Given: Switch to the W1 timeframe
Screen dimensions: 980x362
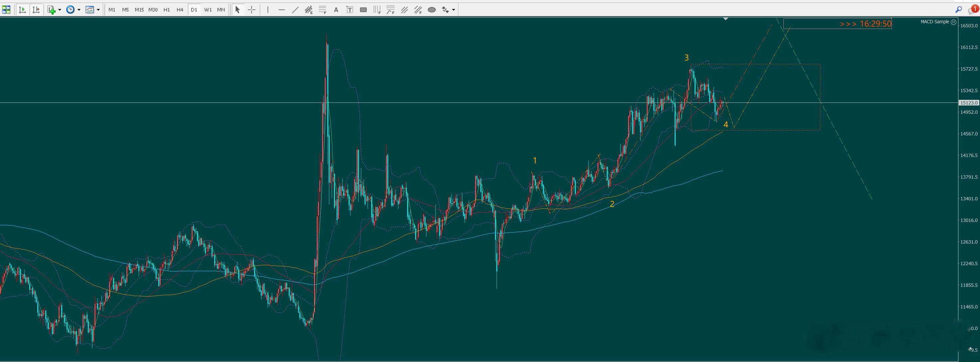Looking at the screenshot, I should [208, 10].
